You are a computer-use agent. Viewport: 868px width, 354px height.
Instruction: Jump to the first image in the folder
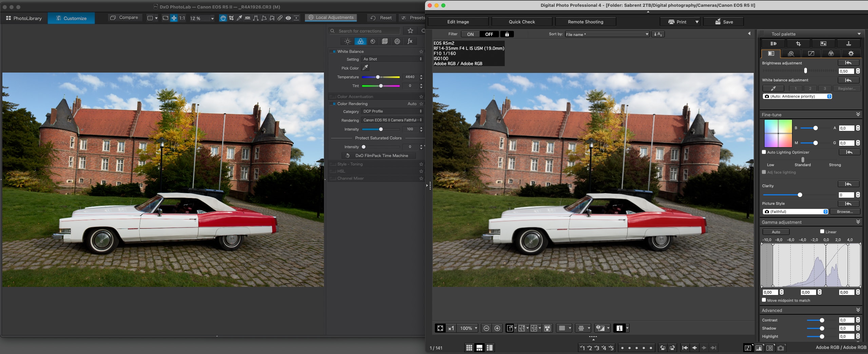pos(685,348)
